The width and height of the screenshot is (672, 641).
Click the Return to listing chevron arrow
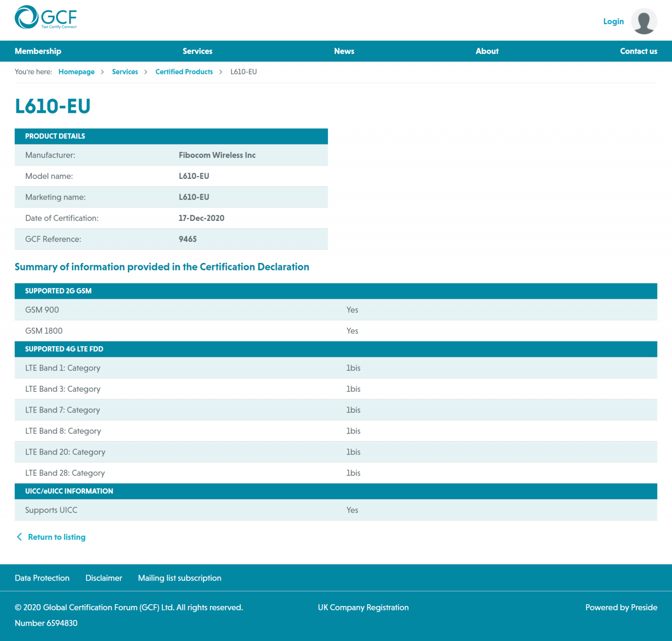coord(19,537)
